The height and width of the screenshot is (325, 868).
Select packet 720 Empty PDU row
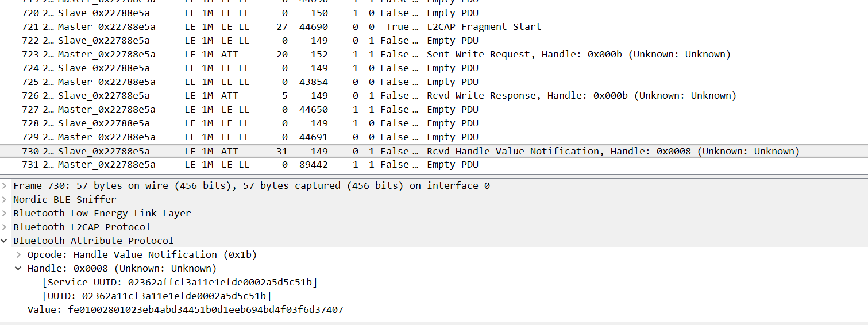click(x=452, y=13)
